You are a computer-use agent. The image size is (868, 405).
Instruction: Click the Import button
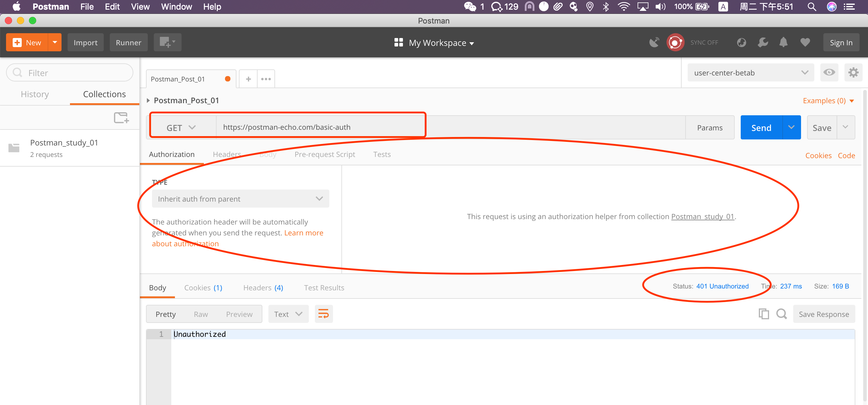click(x=86, y=43)
